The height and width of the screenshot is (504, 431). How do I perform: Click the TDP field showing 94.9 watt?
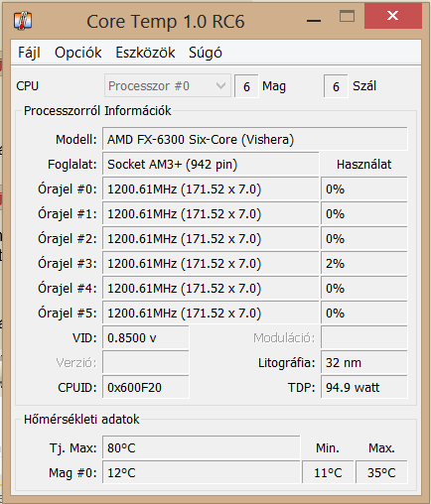coord(364,387)
